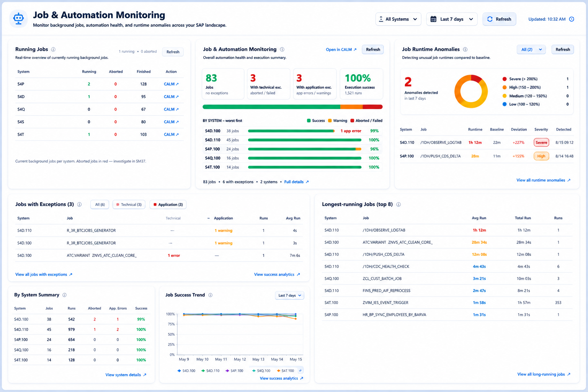Click the main Refresh button in the header
This screenshot has width=588, height=392.
(x=499, y=19)
